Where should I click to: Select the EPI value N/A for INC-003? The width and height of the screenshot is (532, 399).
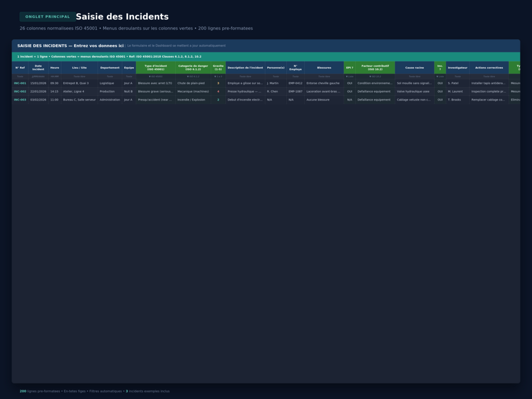pos(349,99)
